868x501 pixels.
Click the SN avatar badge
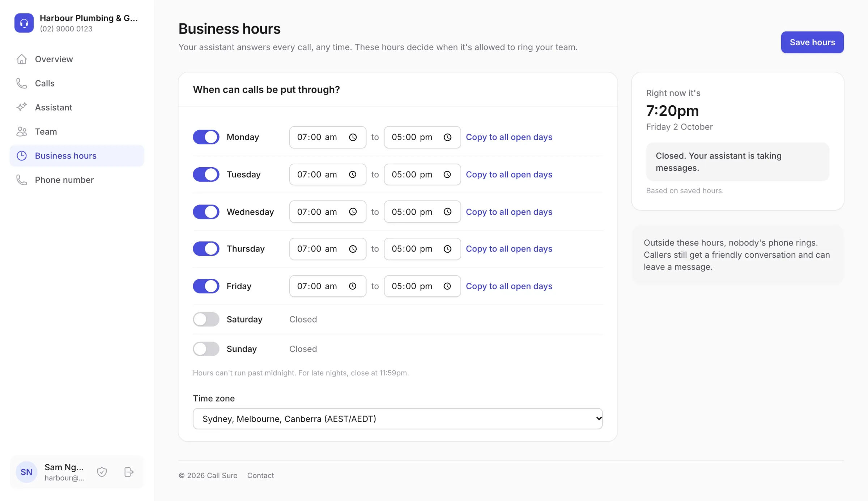[26, 472]
